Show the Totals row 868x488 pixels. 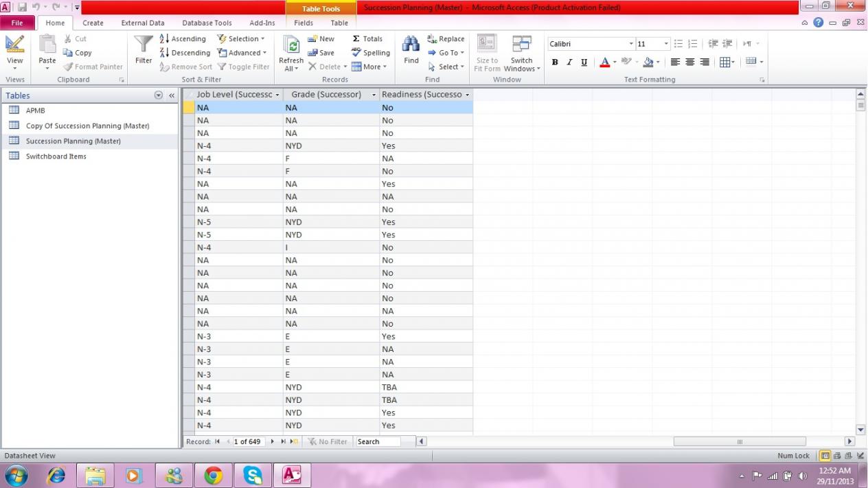click(367, 39)
